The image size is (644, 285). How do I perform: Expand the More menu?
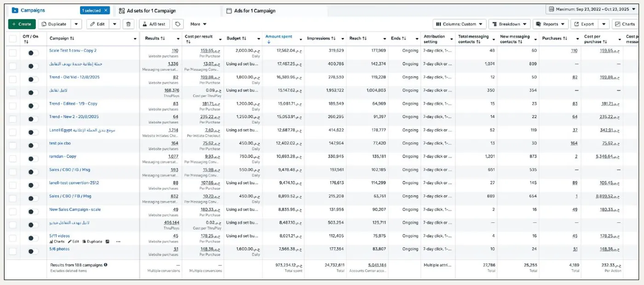[198, 24]
